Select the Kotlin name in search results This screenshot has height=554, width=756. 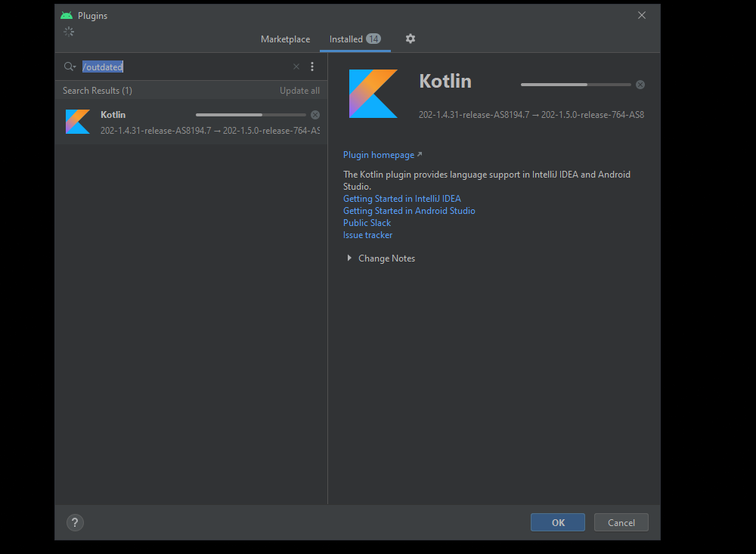click(x=113, y=115)
